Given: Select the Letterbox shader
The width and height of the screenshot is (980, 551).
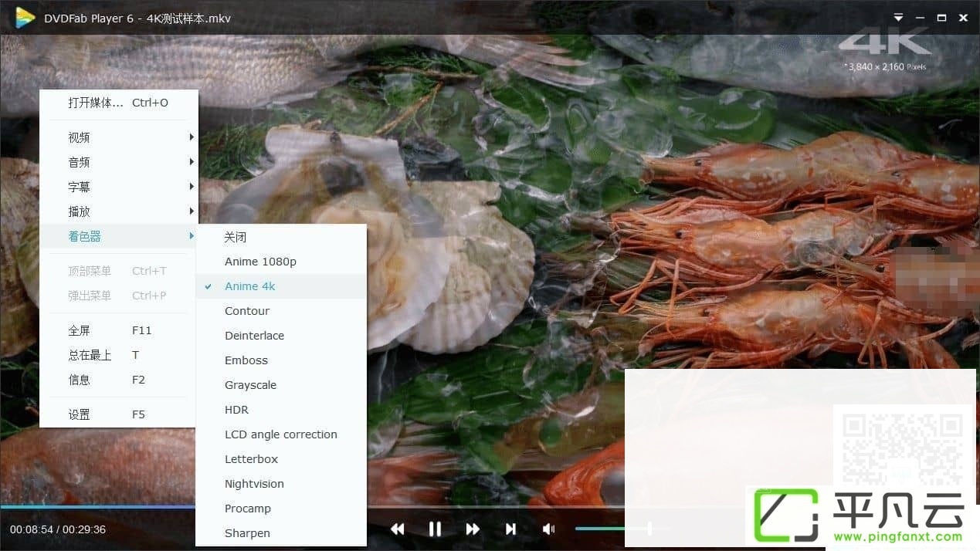Looking at the screenshot, I should tap(281, 459).
